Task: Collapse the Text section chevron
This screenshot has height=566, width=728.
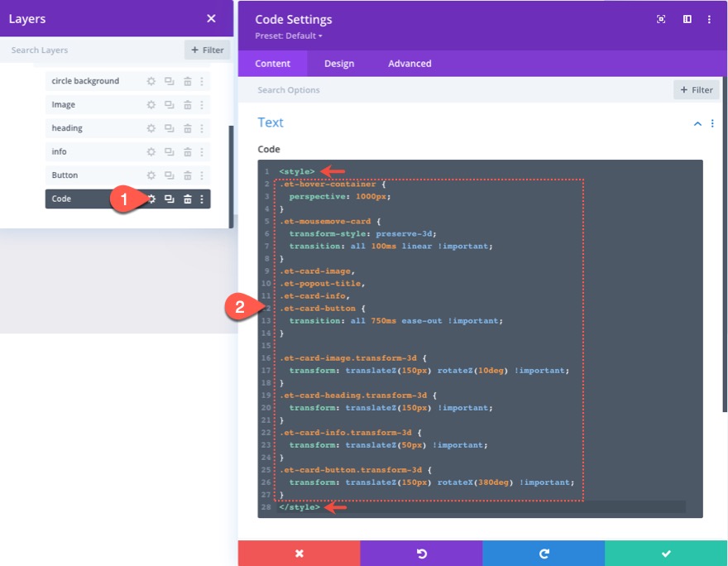Action: pyautogui.click(x=697, y=123)
